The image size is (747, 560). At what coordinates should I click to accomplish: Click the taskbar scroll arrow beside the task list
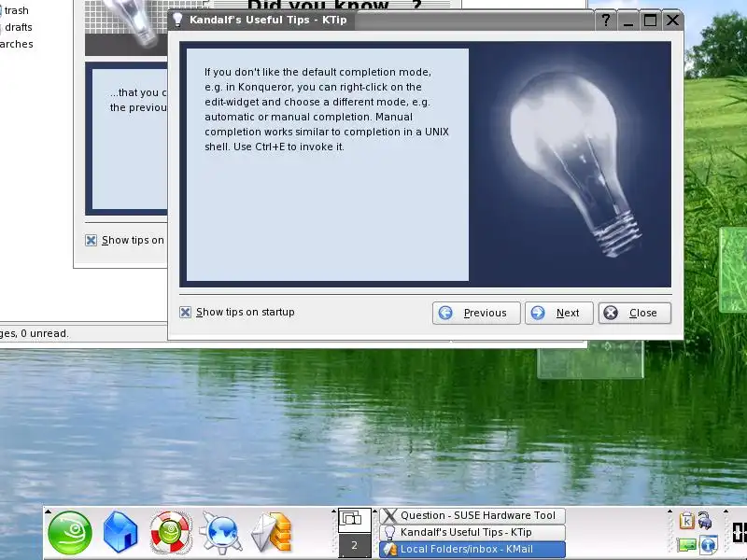375,511
